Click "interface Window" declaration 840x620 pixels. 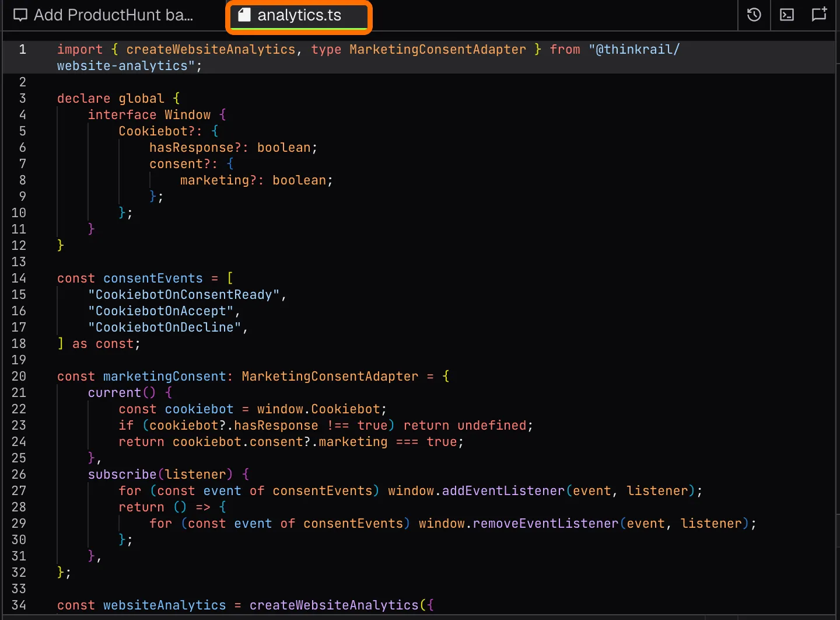tap(149, 115)
